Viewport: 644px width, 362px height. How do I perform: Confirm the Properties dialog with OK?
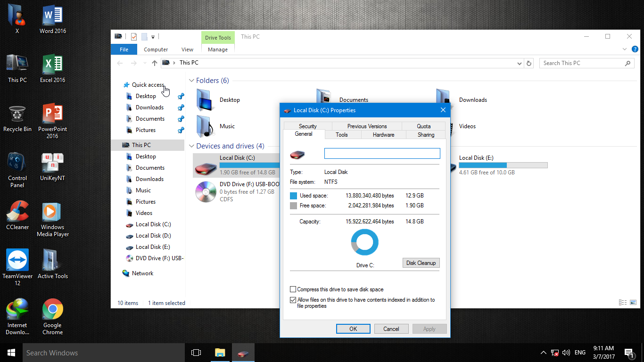353,329
